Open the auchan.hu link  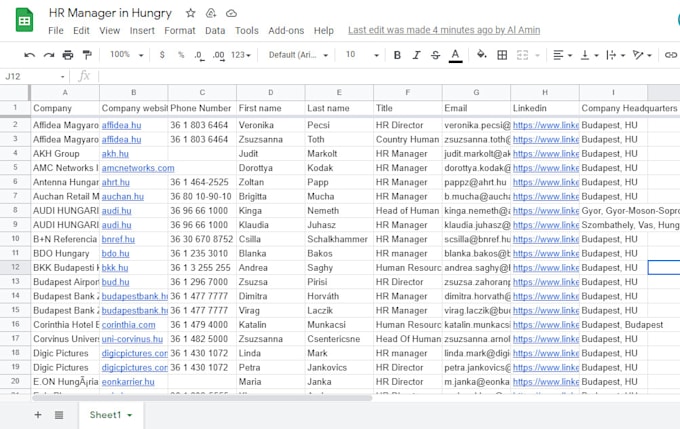[x=122, y=196]
